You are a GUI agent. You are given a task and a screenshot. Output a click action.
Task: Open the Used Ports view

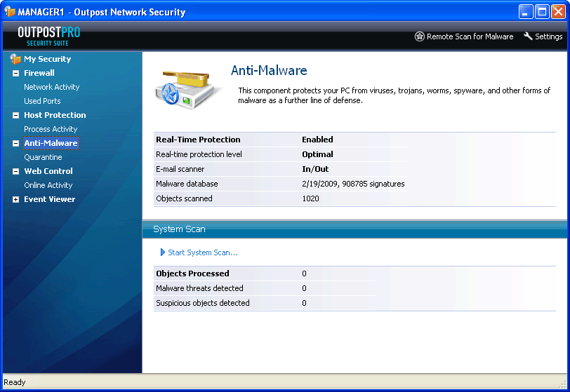42,101
